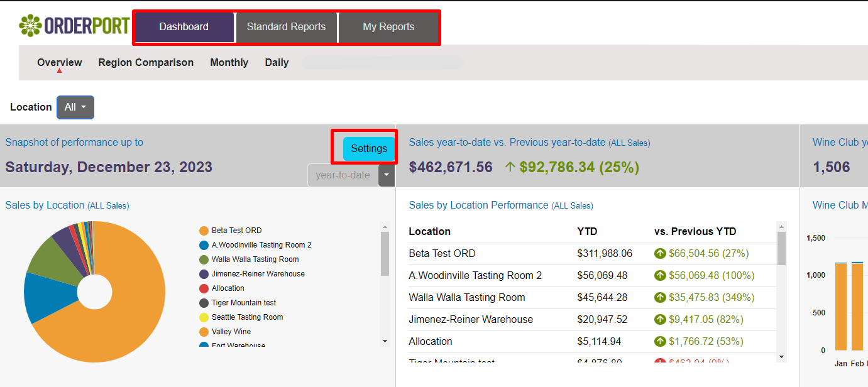Click the YTD column header

pos(587,231)
